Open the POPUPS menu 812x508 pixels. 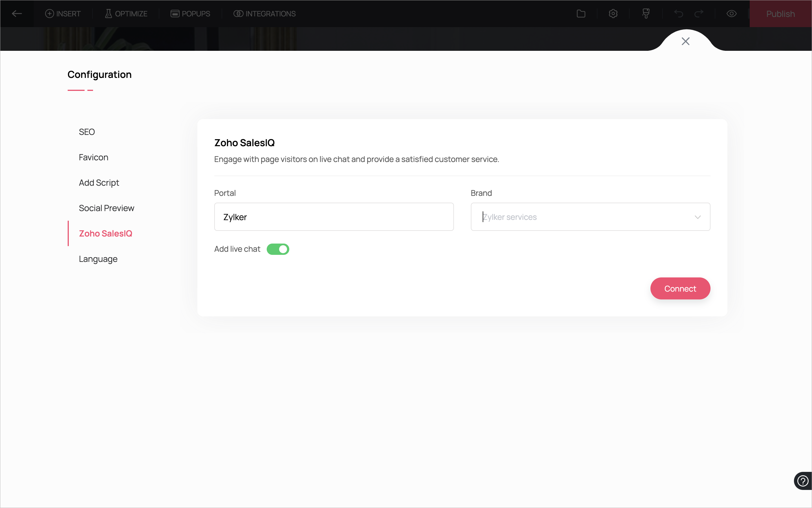coord(190,14)
